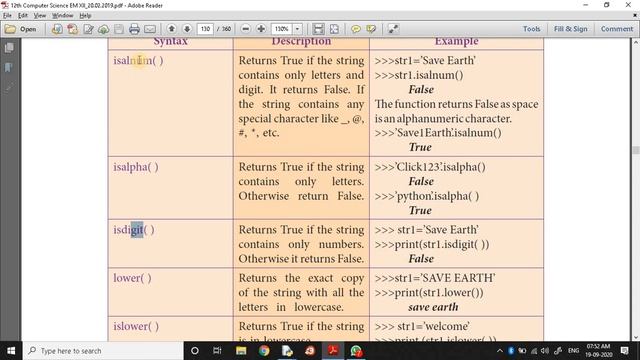Click the email envelope icon
Viewport: 640px width, 360px height.
pos(150,29)
